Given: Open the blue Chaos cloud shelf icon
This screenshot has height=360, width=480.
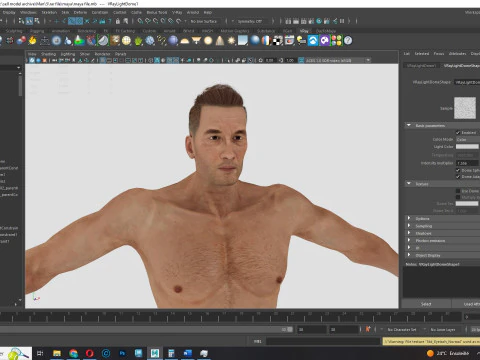Looking at the screenshot, I should pyautogui.click(x=313, y=41).
